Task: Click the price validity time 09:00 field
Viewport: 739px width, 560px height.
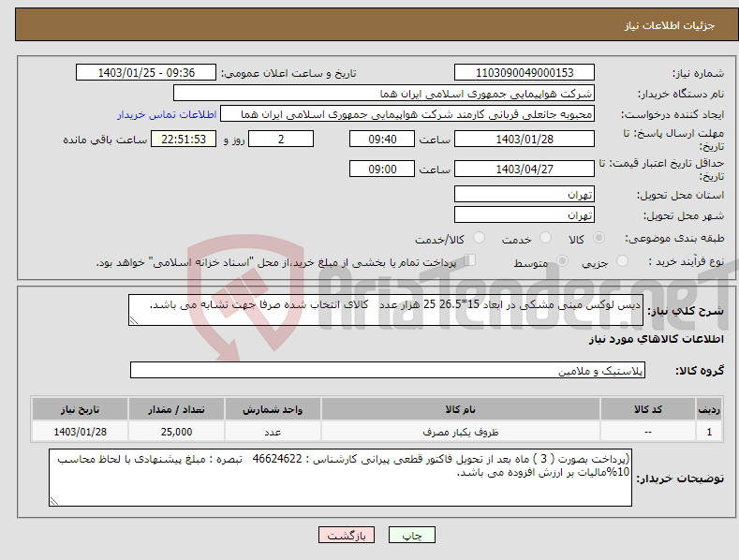Action: pyautogui.click(x=382, y=169)
